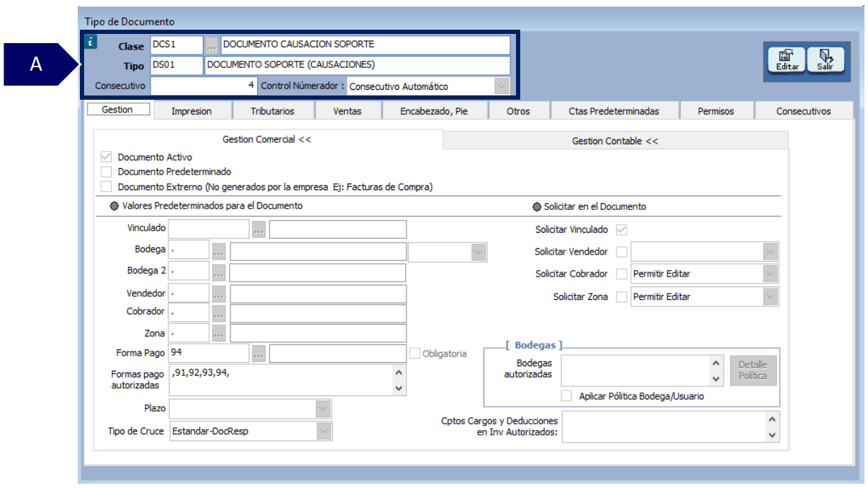The image size is (868, 488).
Task: Enable Documento Externo checkbox
Action: click(107, 187)
